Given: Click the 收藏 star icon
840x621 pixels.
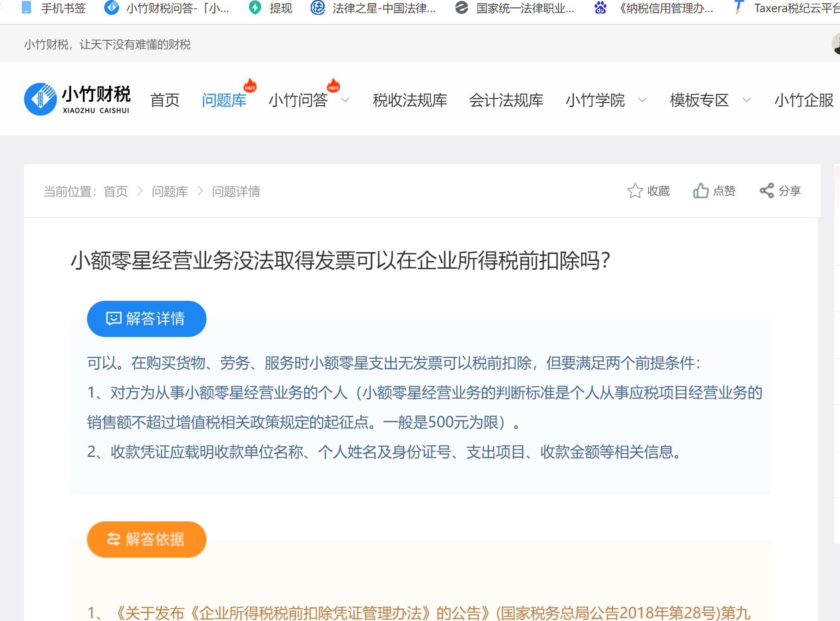Looking at the screenshot, I should [x=635, y=191].
